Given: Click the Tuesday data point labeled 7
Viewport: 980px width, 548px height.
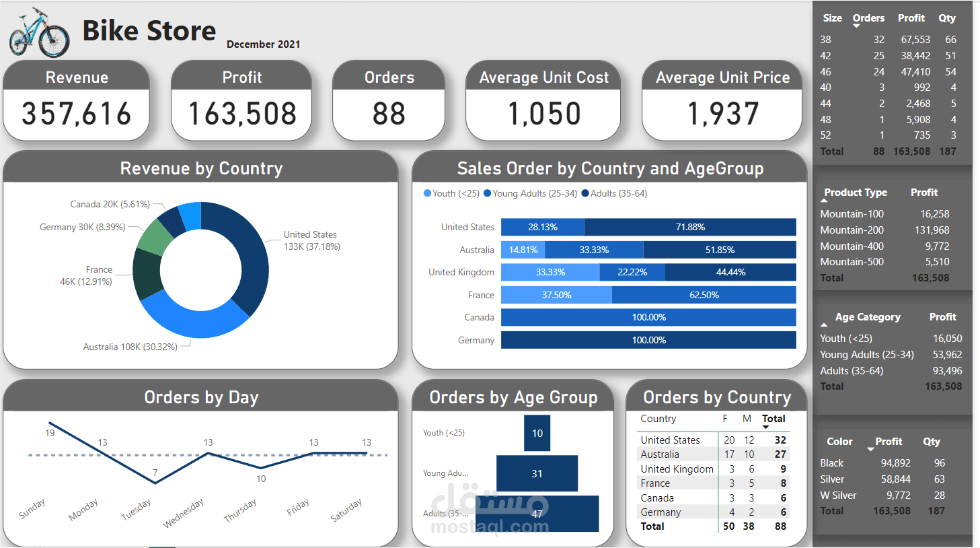Looking at the screenshot, I should [155, 483].
